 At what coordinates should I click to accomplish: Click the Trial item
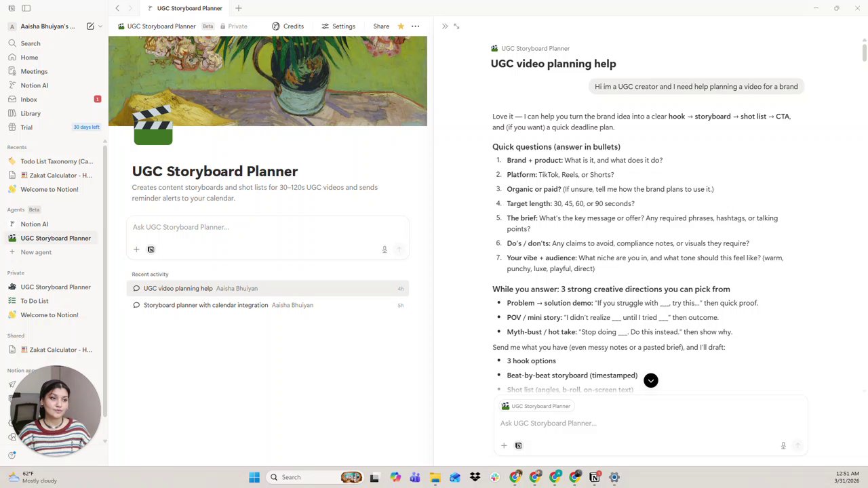click(x=26, y=127)
